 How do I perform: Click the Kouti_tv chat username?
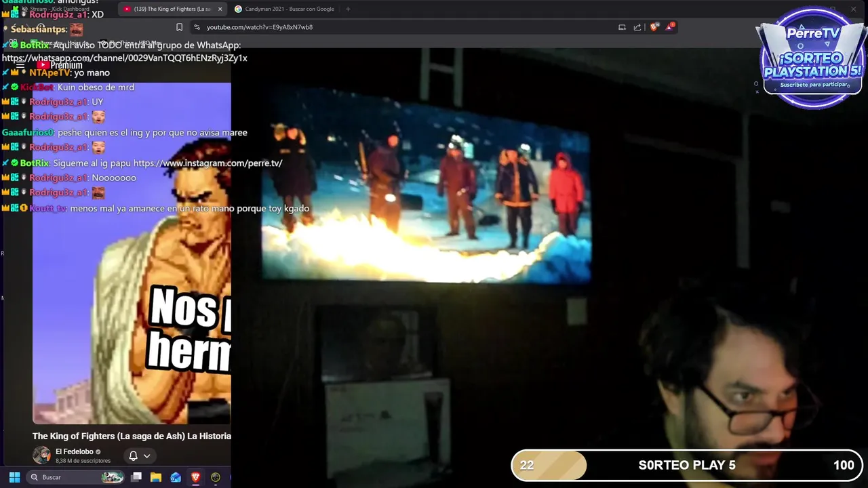point(48,209)
